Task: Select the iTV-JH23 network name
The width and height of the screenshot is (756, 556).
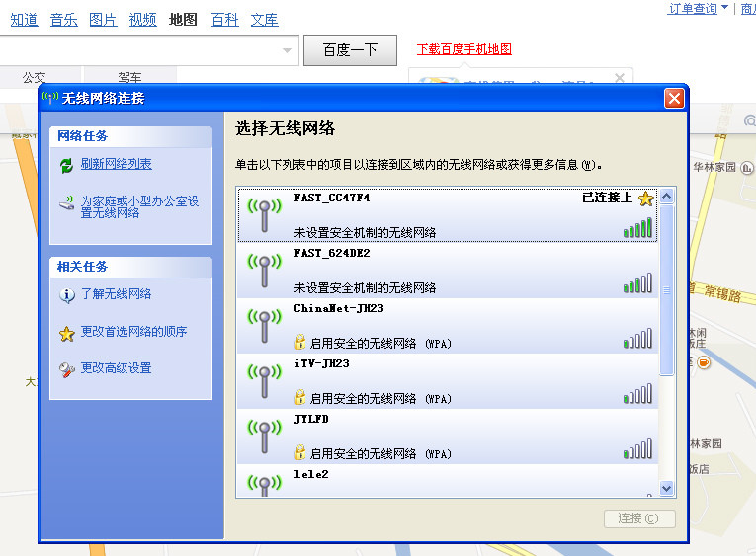Action: click(321, 363)
